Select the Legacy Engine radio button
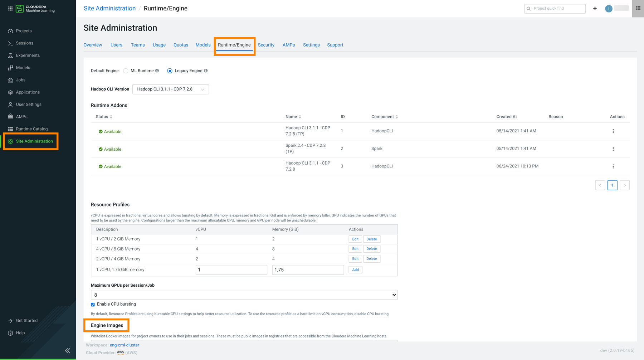Viewport: 644px width, 360px height. 170,71
